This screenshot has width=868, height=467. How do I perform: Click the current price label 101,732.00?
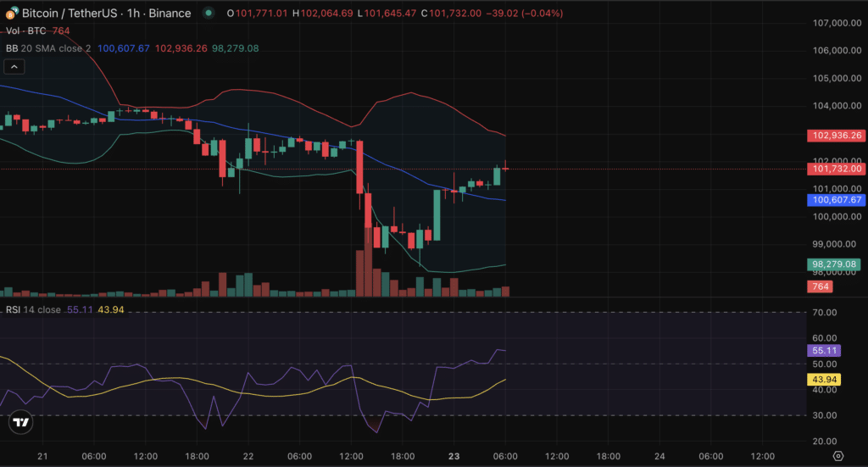click(x=837, y=169)
